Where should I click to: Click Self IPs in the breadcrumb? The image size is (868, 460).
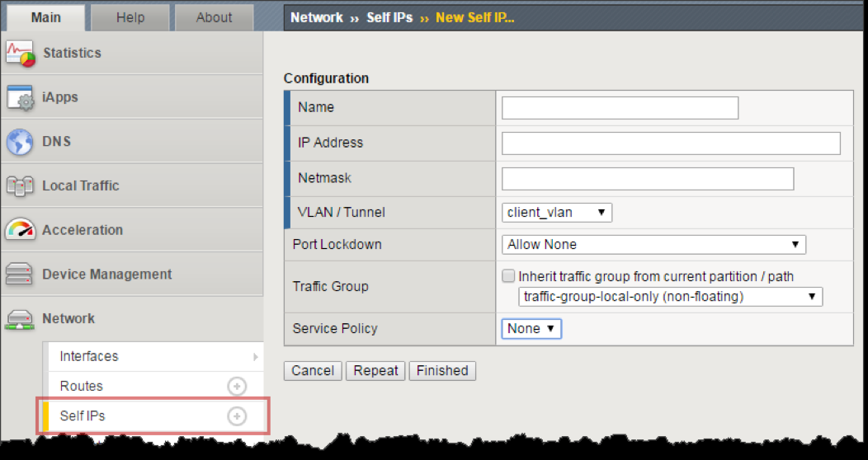coord(389,17)
